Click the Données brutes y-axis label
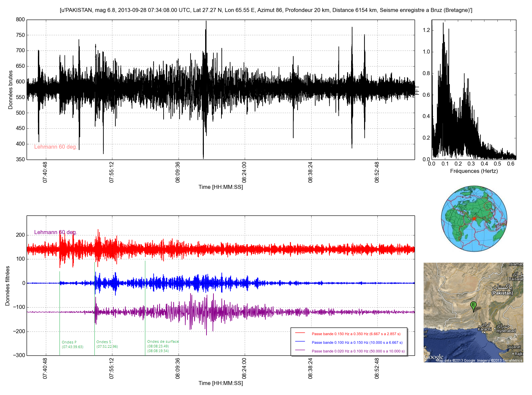The height and width of the screenshot is (395, 532). tap(10, 90)
